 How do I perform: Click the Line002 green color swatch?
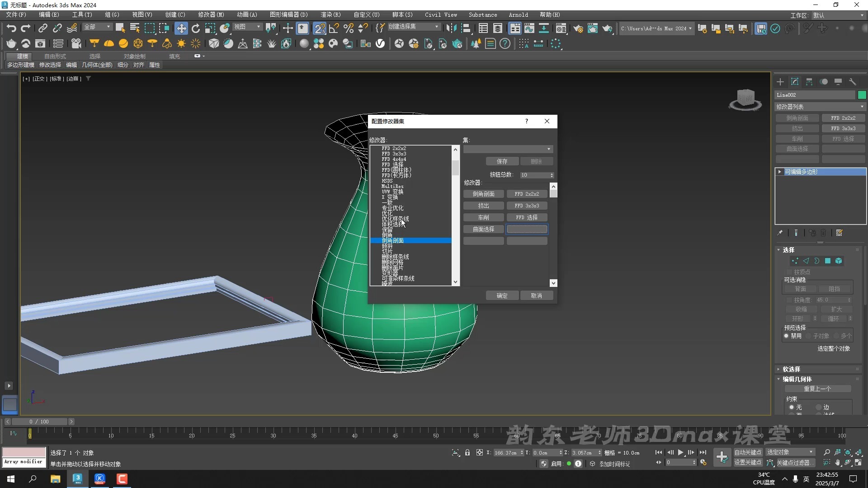pos(862,95)
